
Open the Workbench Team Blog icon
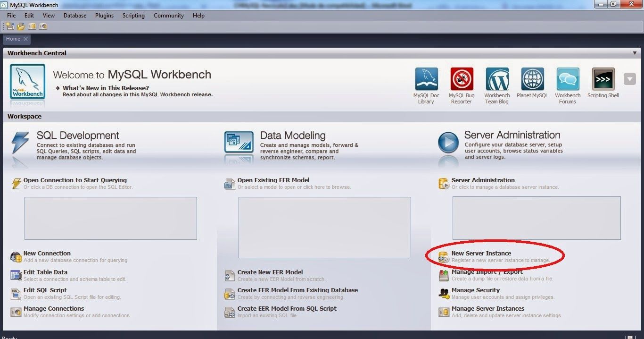[497, 79]
